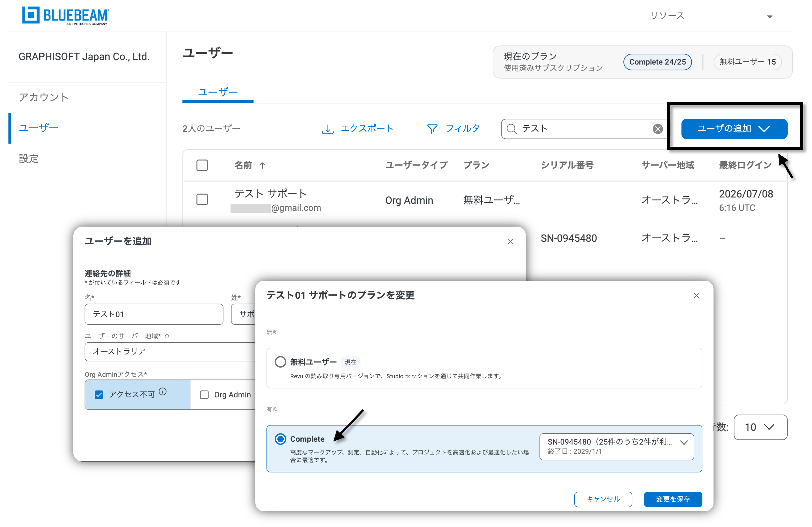The image size is (812, 527).
Task: Close the plan change dialog
Action: [x=696, y=295]
